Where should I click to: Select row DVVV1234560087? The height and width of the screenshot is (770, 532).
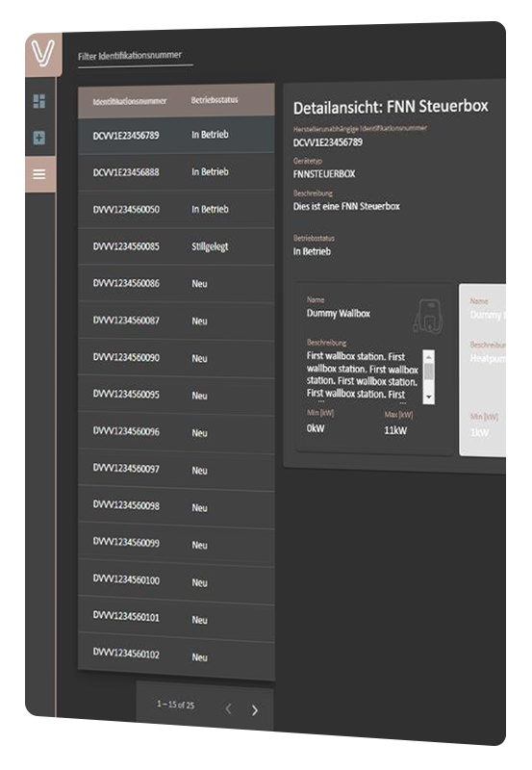(176, 321)
